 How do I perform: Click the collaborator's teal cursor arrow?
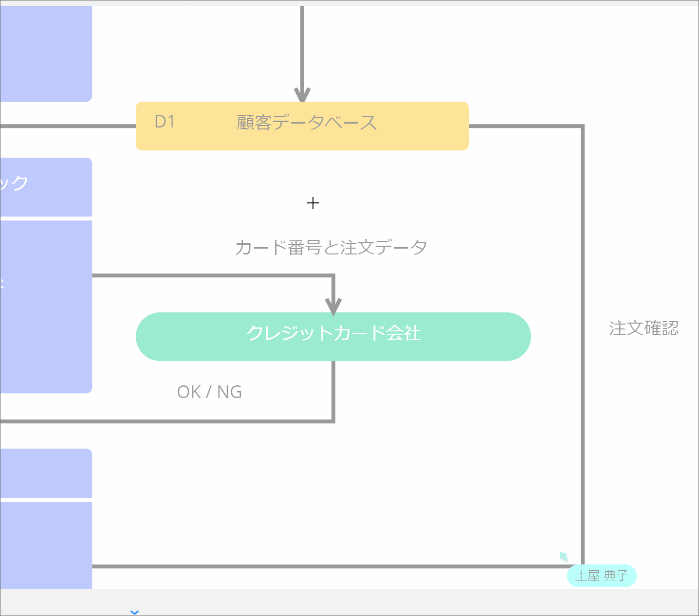point(564,556)
